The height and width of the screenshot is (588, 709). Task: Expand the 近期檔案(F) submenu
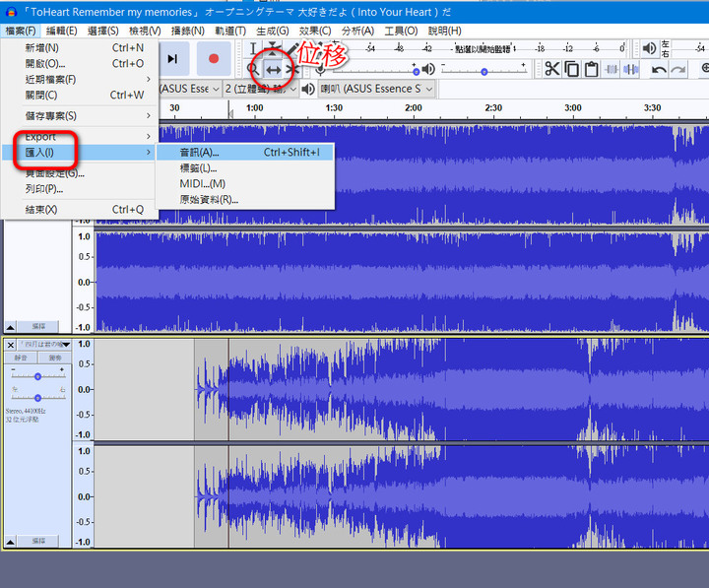(80, 80)
